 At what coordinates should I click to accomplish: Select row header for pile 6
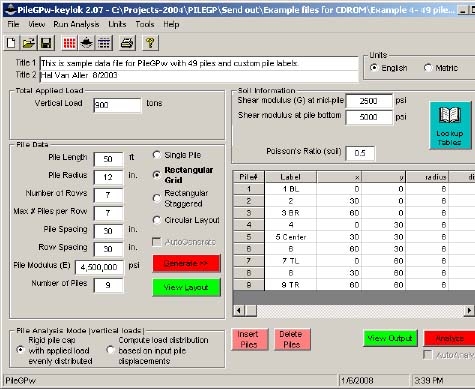click(x=249, y=249)
